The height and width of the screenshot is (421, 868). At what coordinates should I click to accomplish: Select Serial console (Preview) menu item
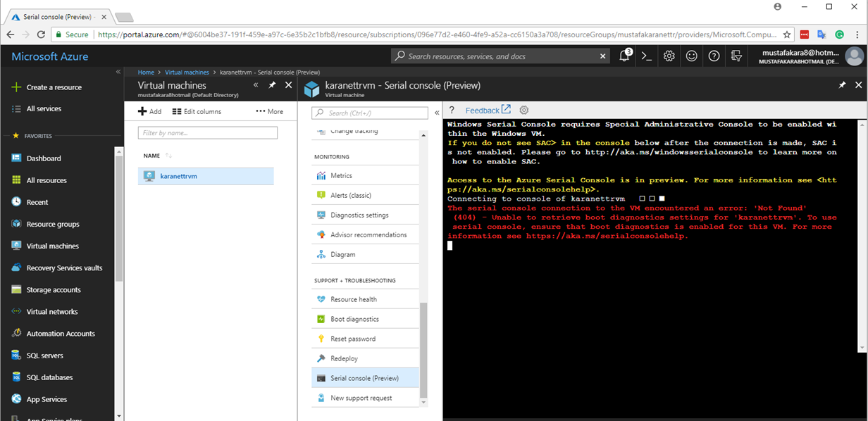(365, 378)
